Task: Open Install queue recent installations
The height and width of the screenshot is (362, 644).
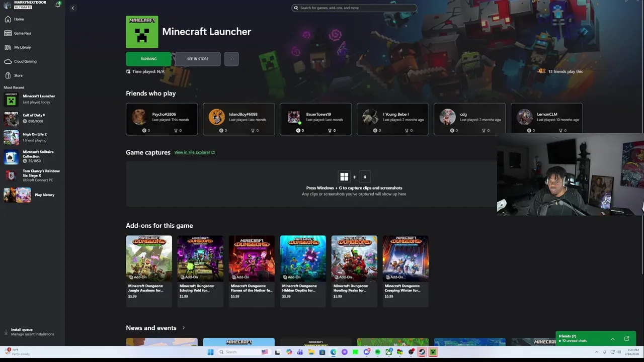Action: (x=32, y=332)
